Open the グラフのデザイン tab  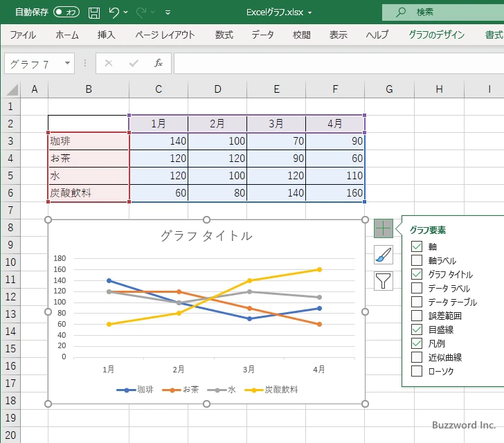(436, 35)
